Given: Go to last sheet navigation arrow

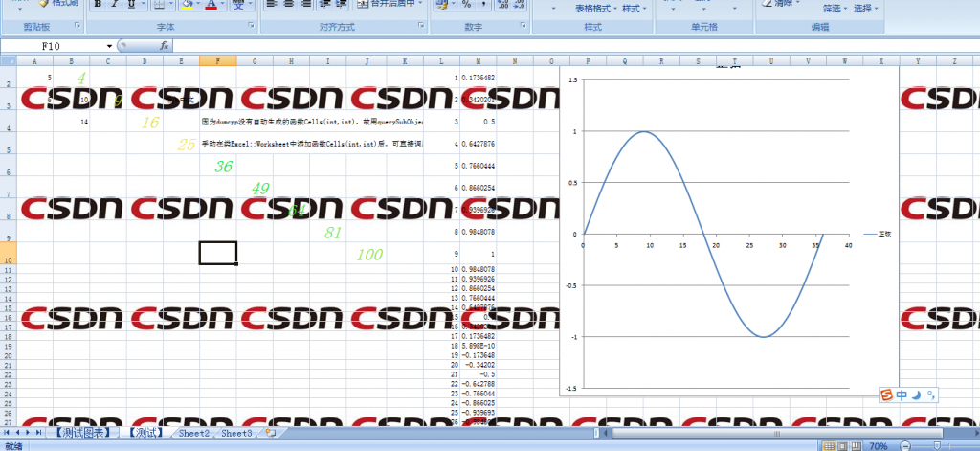Looking at the screenshot, I should coord(38,432).
